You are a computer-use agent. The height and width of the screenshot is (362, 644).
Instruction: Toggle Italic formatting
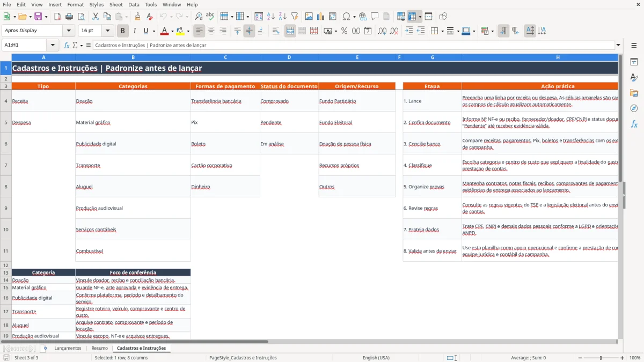click(134, 31)
